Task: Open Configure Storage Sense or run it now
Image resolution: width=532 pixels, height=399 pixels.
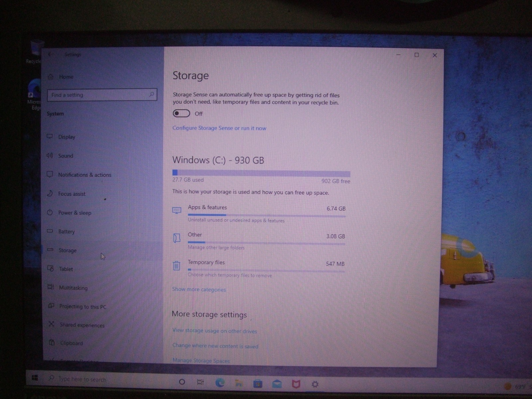Action: pos(219,128)
